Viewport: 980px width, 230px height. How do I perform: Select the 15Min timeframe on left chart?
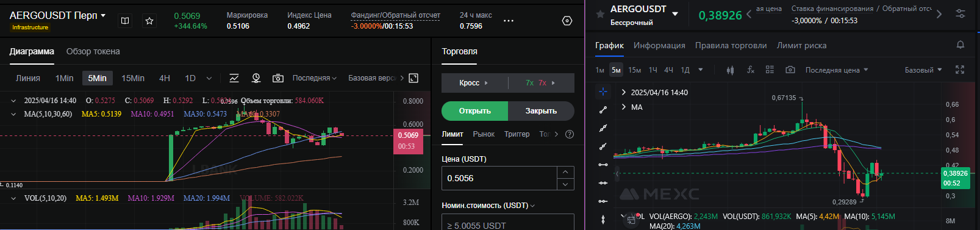tap(133, 78)
